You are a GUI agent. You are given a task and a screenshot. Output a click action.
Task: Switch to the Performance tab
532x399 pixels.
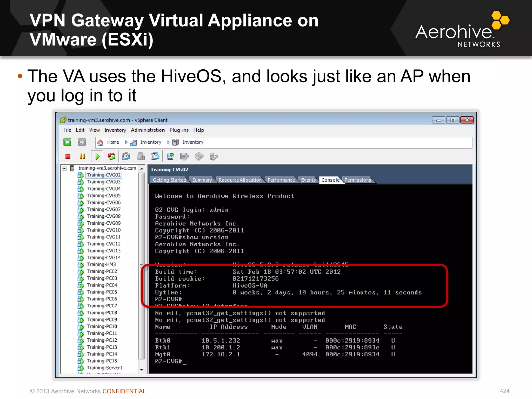281,180
